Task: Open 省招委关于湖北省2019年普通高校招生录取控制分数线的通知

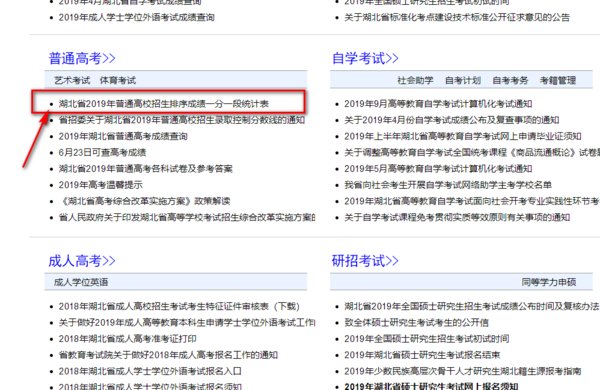Action: pyautogui.click(x=182, y=120)
